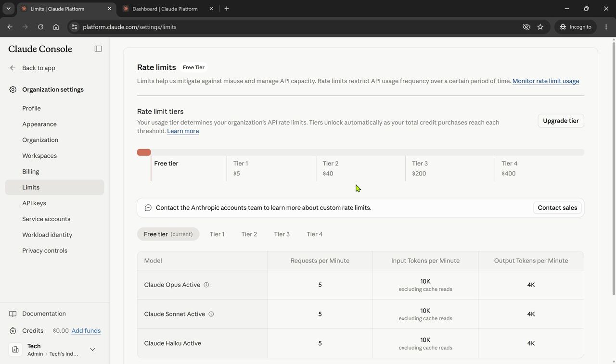The width and height of the screenshot is (616, 364).
Task: Open Billing in sidebar
Action: coord(54,172)
